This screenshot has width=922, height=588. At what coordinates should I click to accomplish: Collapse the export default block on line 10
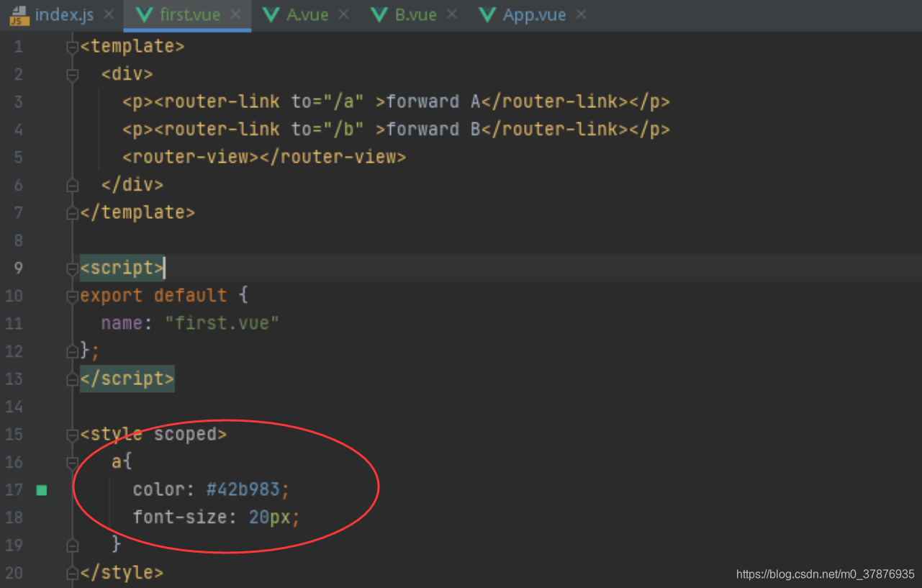coord(72,296)
